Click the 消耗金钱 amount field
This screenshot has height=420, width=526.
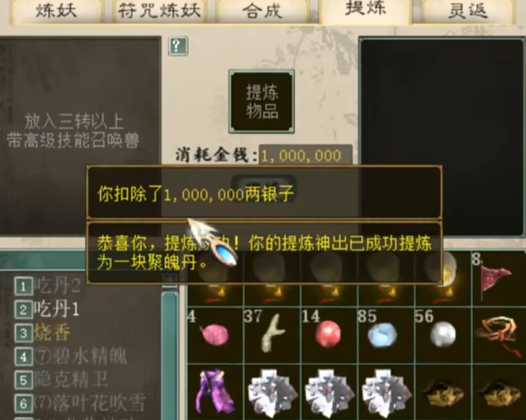point(305,155)
